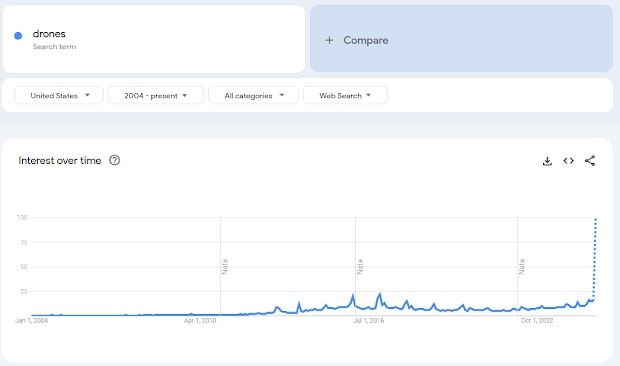The image size is (620, 366).
Task: Click the Jan 1, 2004 axis label
Action: [x=31, y=321]
